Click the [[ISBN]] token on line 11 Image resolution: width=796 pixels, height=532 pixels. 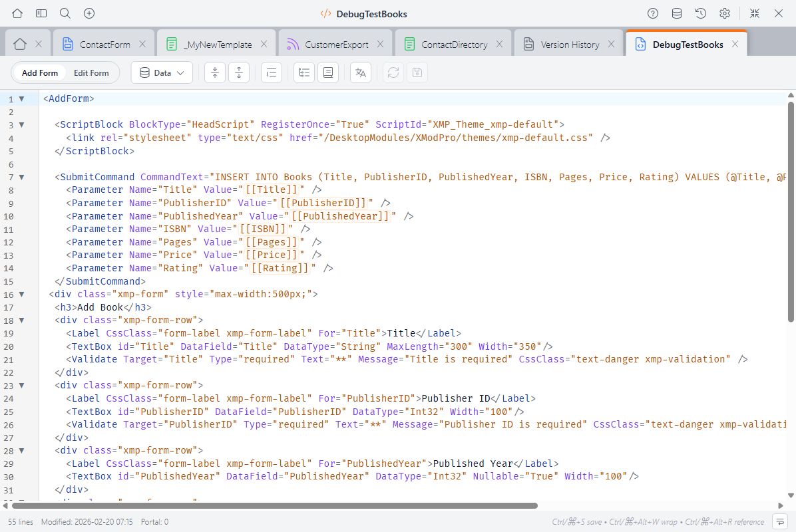(x=262, y=229)
